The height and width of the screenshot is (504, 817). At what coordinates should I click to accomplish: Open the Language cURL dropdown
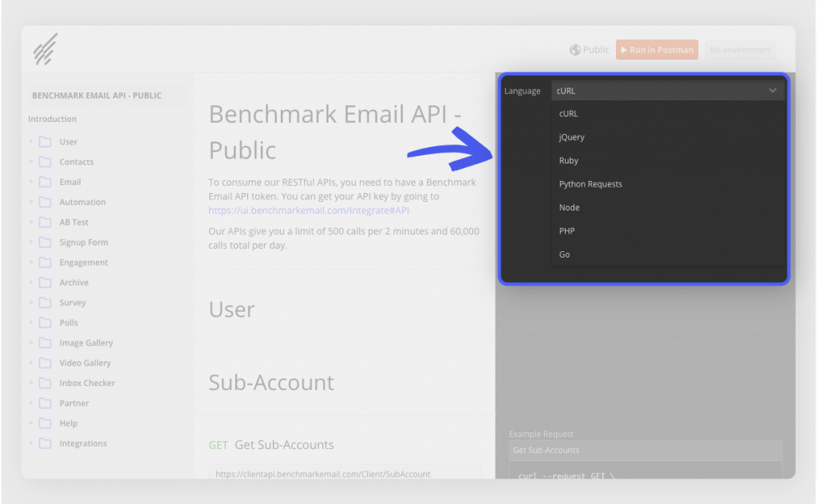(x=668, y=91)
